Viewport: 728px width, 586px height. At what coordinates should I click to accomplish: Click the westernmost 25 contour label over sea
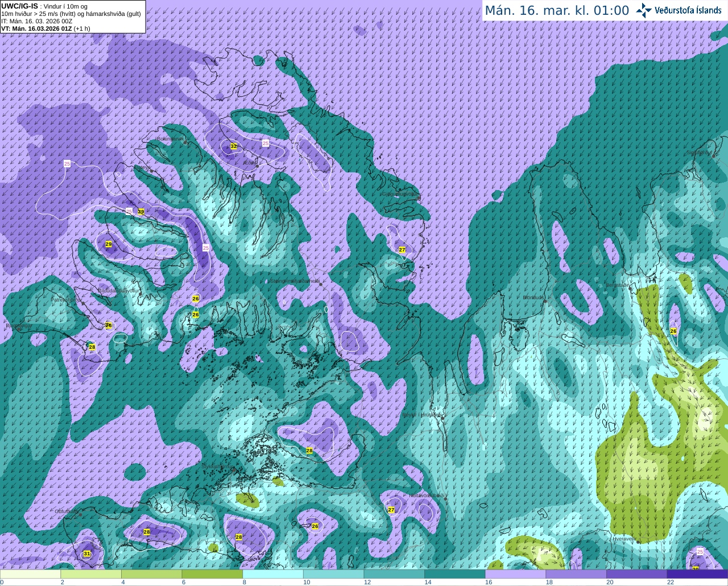pyautogui.click(x=67, y=164)
